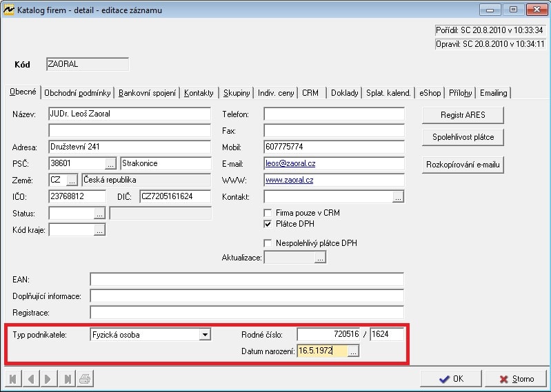Open the Doklady tab
Viewport: 551px width, 392px height.
344,93
